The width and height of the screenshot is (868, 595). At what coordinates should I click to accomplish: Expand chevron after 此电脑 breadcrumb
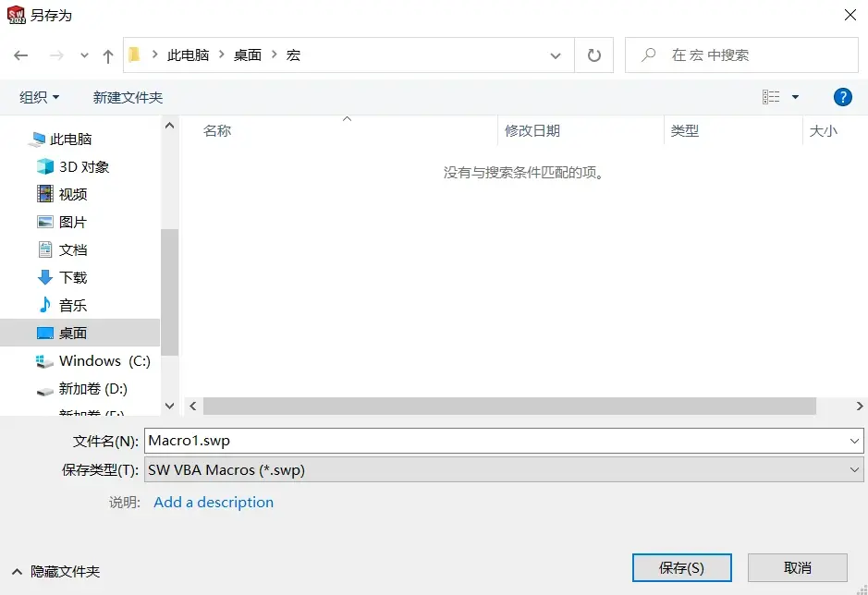coord(222,55)
